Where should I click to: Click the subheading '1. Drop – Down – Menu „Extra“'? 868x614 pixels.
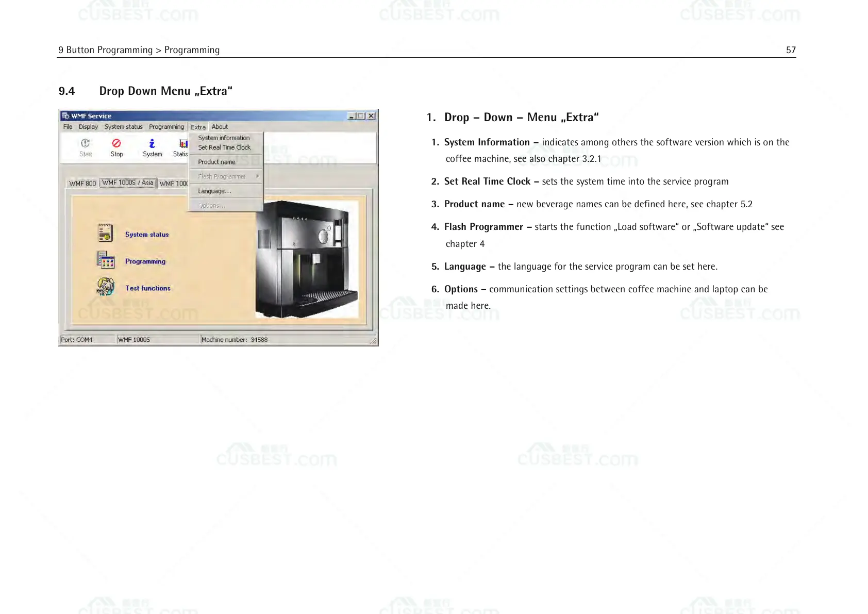pyautogui.click(x=512, y=118)
